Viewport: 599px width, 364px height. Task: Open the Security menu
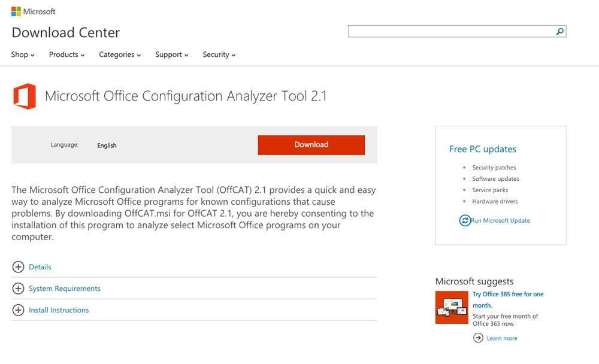tap(219, 54)
